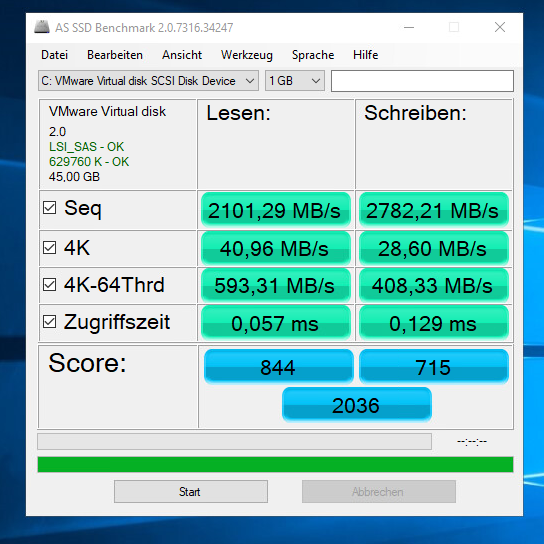Toggle the 4K test checkbox
Image resolution: width=544 pixels, height=544 pixels.
coord(50,248)
